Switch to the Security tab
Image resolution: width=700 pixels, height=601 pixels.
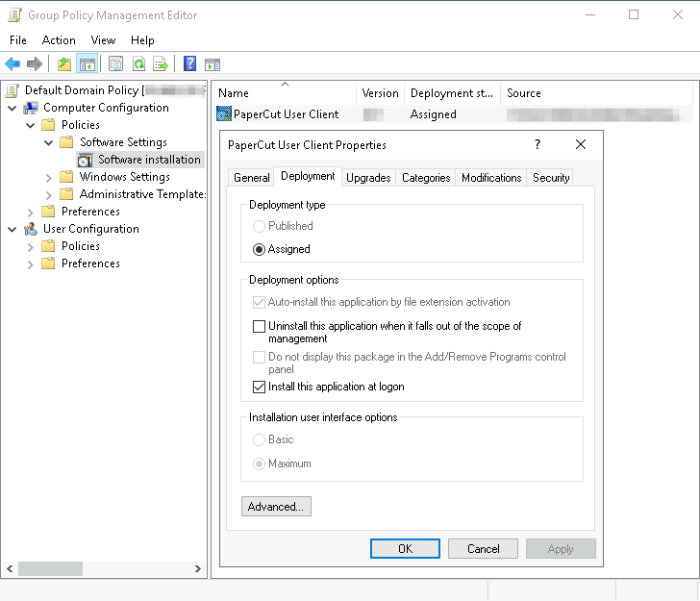point(551,178)
